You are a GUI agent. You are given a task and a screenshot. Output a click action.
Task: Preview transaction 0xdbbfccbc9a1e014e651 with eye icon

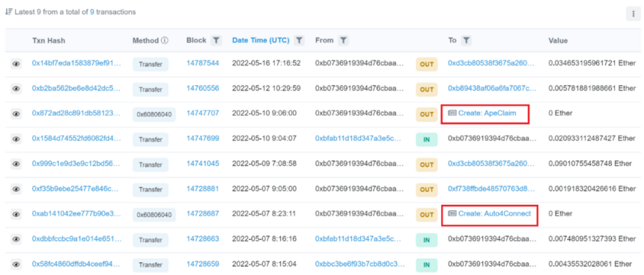coord(16,239)
